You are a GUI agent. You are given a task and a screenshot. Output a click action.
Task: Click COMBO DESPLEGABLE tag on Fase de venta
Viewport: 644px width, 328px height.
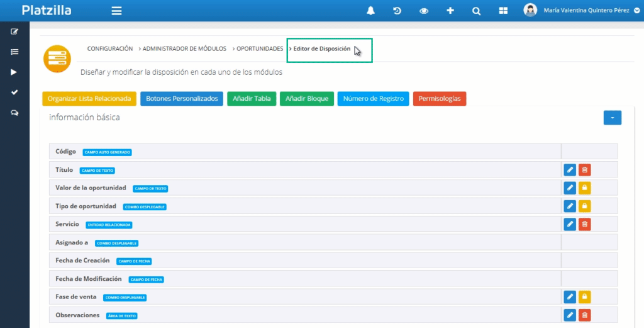click(x=125, y=298)
